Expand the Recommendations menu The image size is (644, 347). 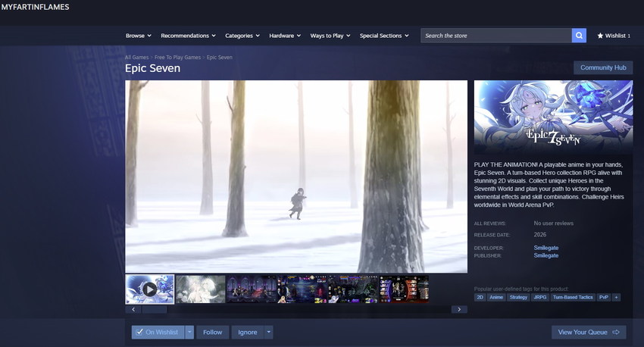click(x=188, y=36)
